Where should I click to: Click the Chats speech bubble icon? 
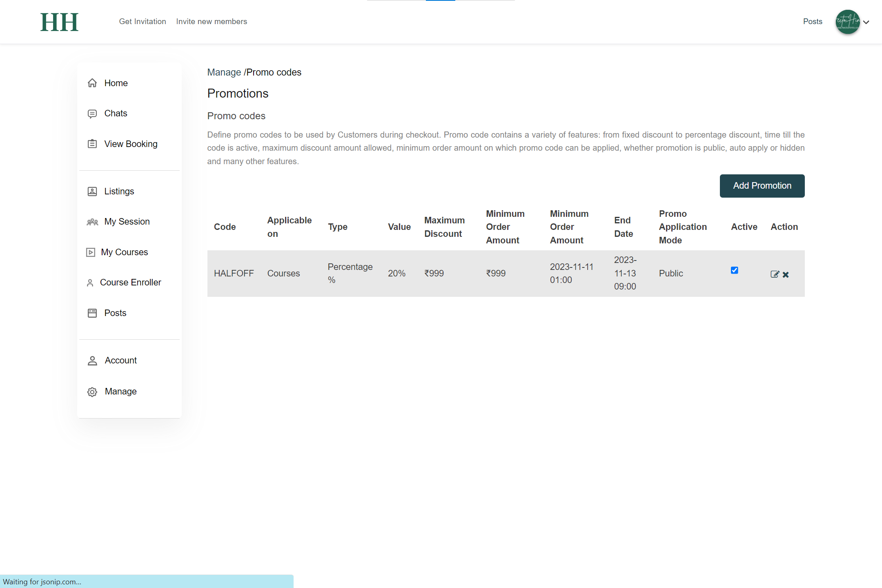[x=92, y=114]
